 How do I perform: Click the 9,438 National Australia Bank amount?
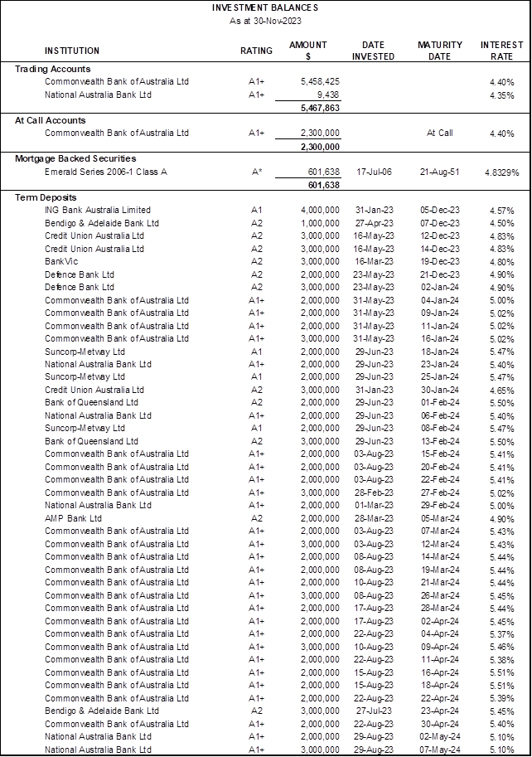coord(328,95)
